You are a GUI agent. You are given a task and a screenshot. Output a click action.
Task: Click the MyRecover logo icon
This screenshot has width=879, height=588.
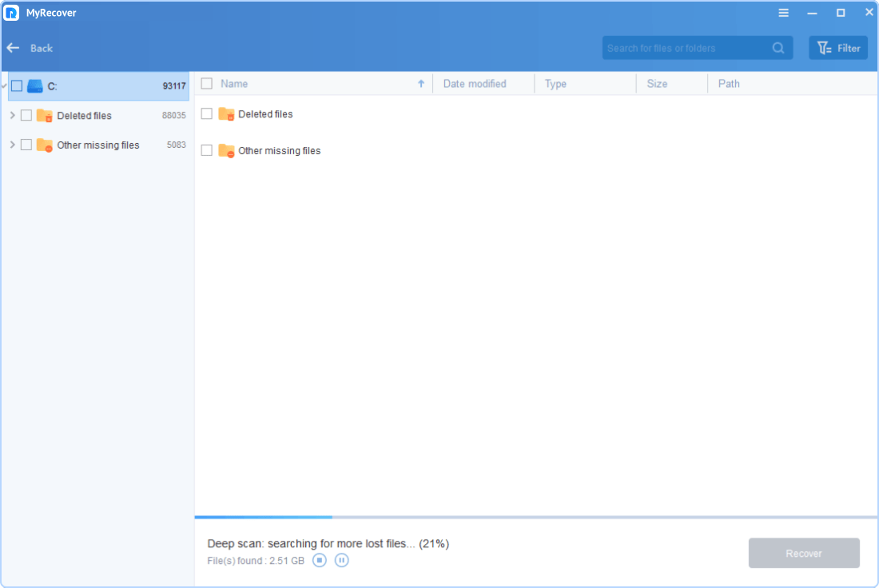(11, 12)
